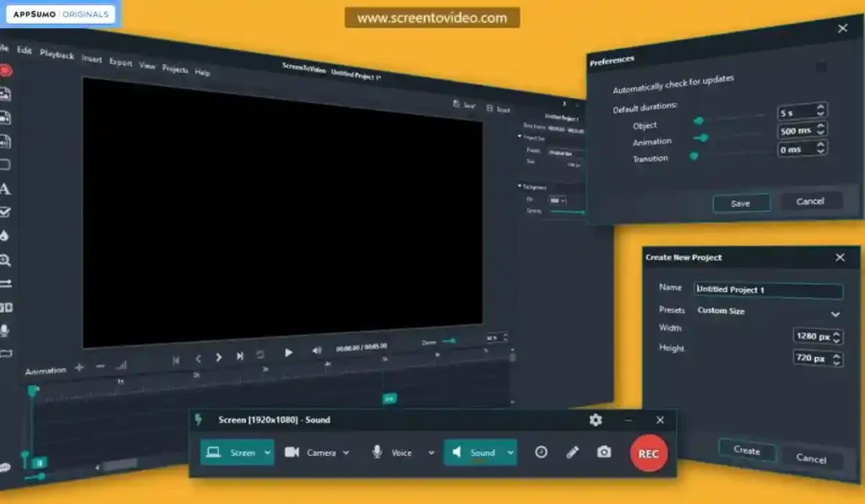Click Create in Create New Project dialog
865x504 pixels.
747,450
